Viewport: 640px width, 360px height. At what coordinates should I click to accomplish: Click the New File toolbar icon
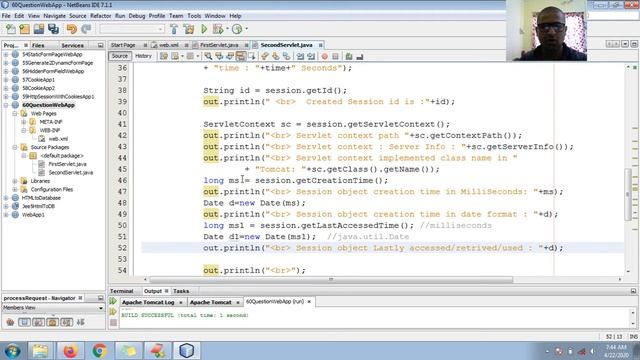[x=11, y=29]
